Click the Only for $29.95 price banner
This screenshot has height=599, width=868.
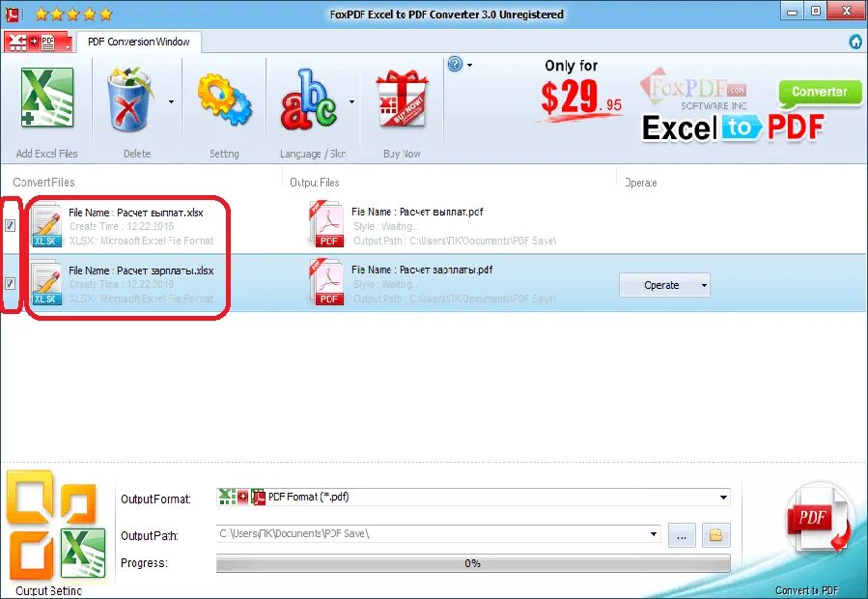(x=578, y=91)
